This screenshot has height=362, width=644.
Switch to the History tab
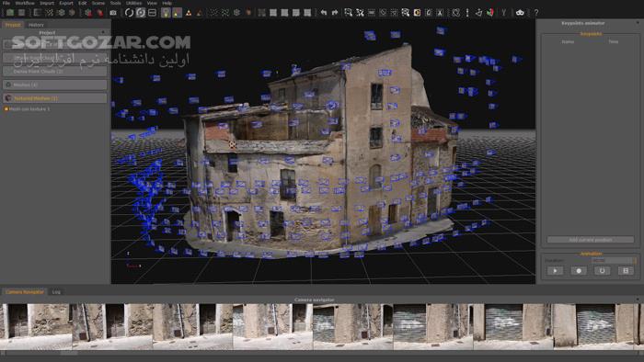36,25
